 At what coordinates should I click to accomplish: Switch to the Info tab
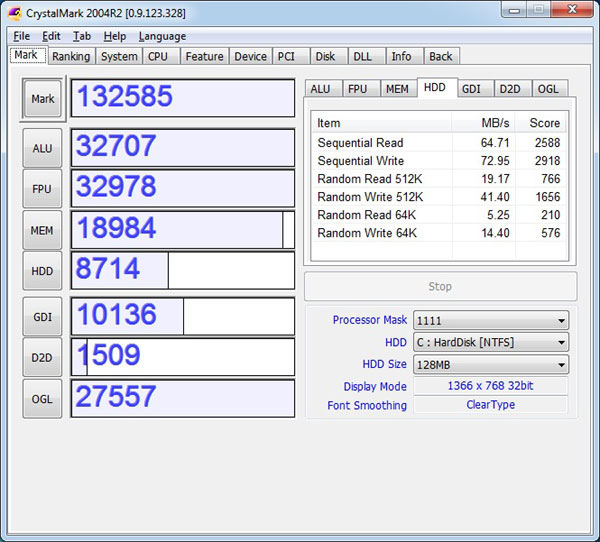tap(404, 56)
